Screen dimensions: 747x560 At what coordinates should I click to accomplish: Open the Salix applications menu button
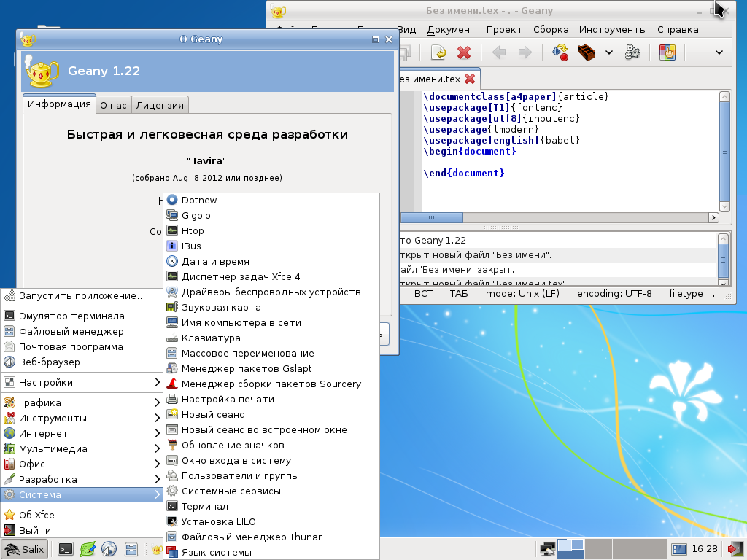(x=25, y=549)
